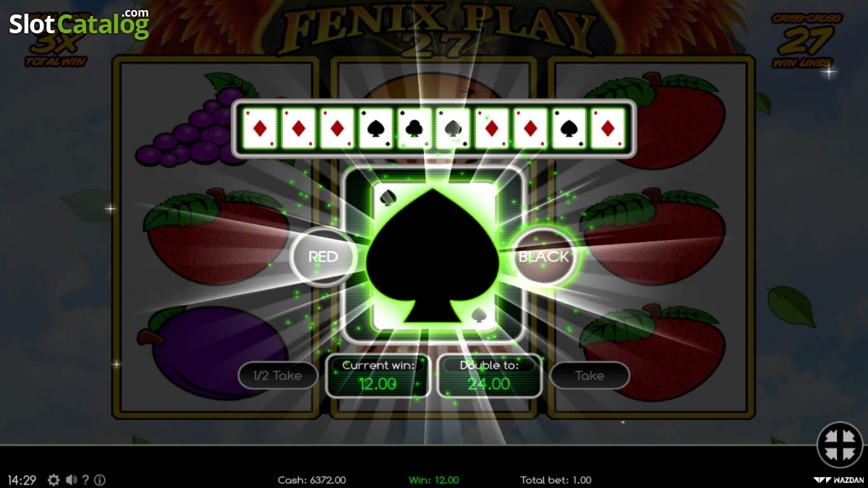Viewport: 868px width, 488px height.
Task: Click the Current win display box
Action: click(378, 376)
